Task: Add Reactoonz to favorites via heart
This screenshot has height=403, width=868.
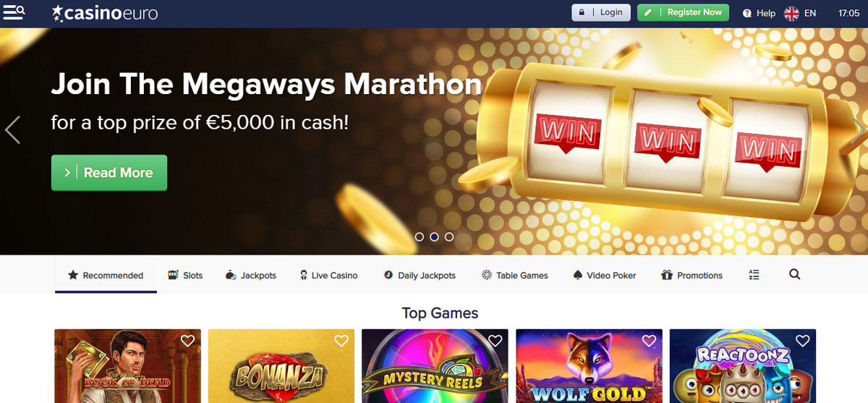Action: 802,341
